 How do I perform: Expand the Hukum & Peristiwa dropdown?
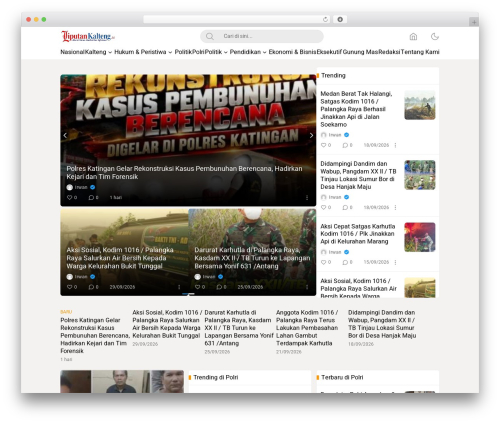click(170, 52)
